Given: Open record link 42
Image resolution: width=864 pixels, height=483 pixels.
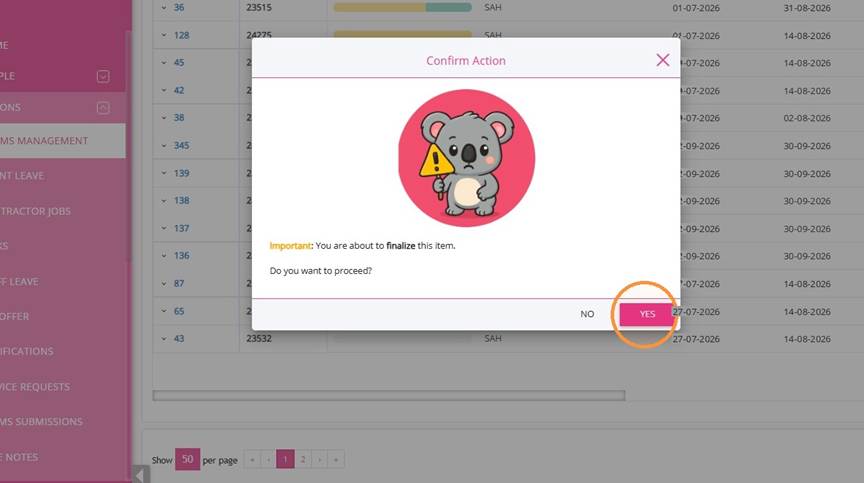Looking at the screenshot, I should pyautogui.click(x=179, y=90).
